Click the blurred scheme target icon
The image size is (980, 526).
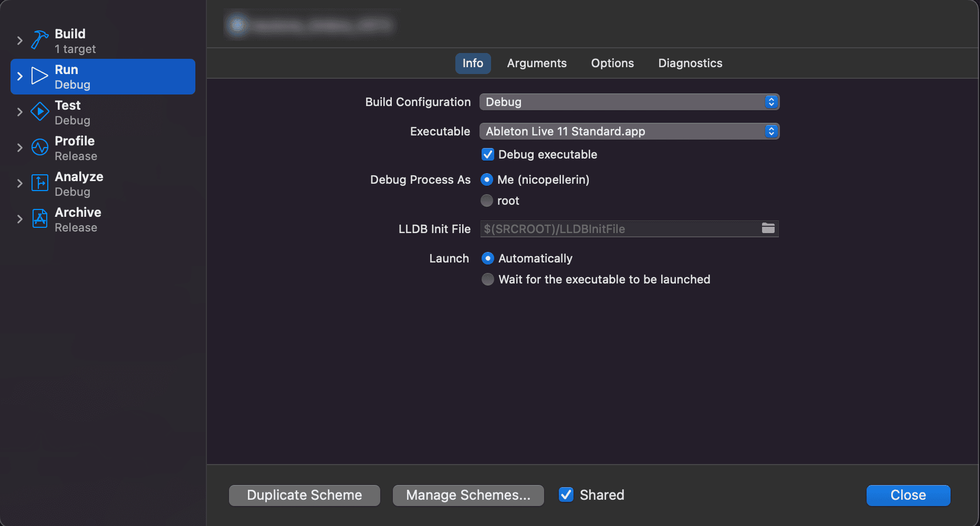237,25
